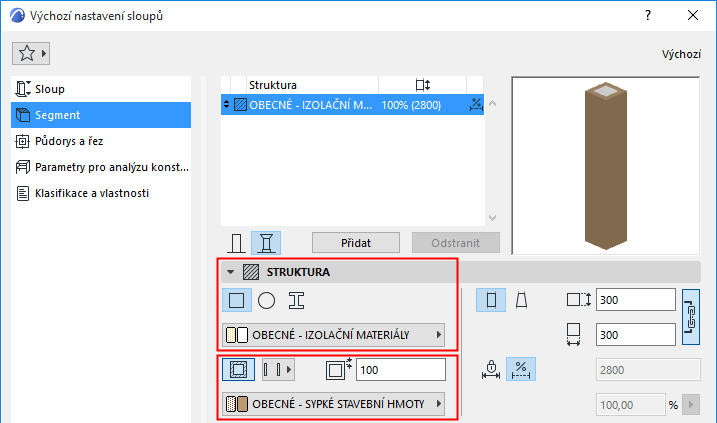This screenshot has width=717, height=423.
Task: Select the OBECNÉ - IZOLAČNÍ M... segment row
Action: [352, 105]
